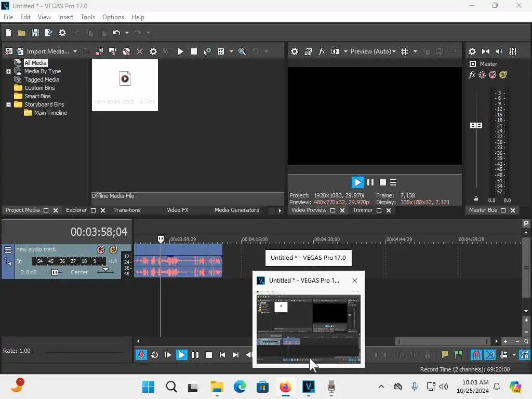Image resolution: width=532 pixels, height=399 pixels.
Task: Click the Center pan slider
Action: tap(105, 271)
